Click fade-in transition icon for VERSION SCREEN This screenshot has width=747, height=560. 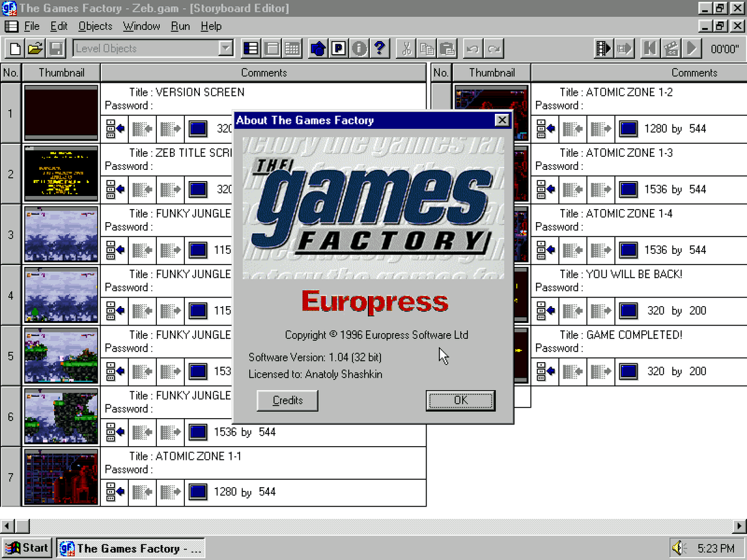coord(143,129)
